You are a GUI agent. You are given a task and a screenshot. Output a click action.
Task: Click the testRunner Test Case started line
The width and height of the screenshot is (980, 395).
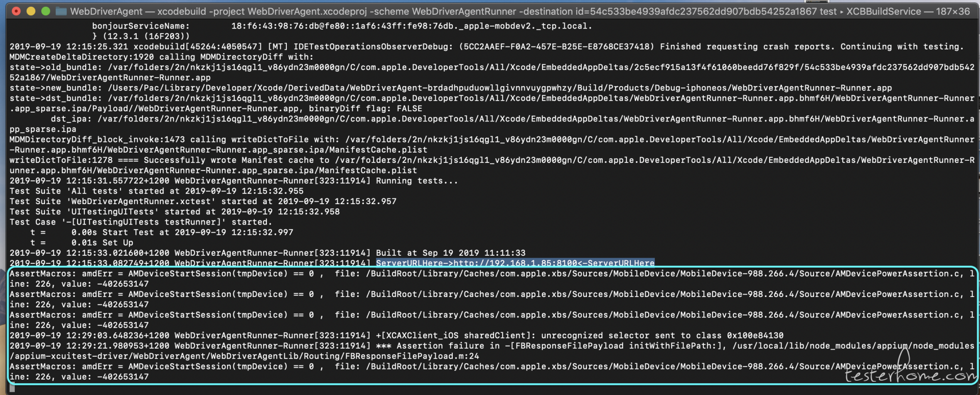pos(140,222)
